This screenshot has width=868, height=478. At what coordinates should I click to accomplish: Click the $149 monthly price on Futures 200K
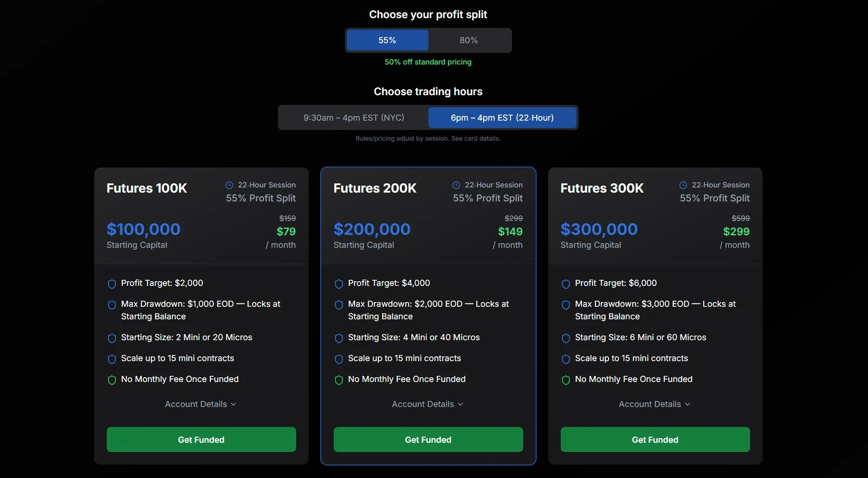pyautogui.click(x=510, y=232)
